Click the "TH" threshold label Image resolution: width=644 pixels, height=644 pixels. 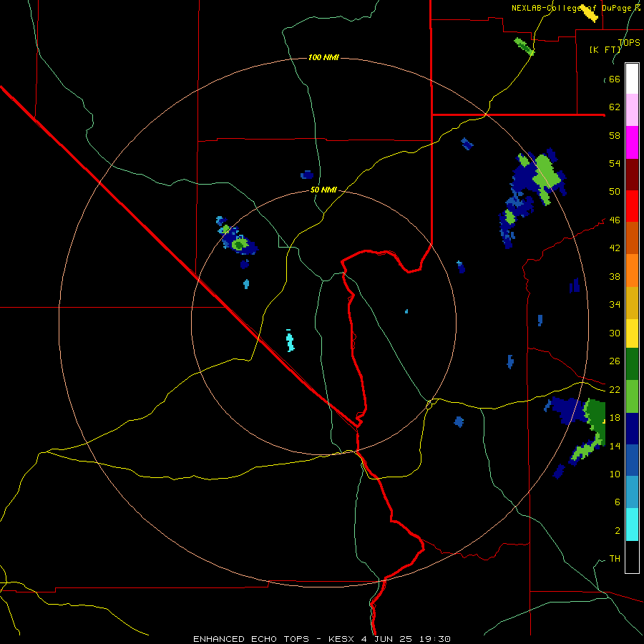pyautogui.click(x=615, y=558)
